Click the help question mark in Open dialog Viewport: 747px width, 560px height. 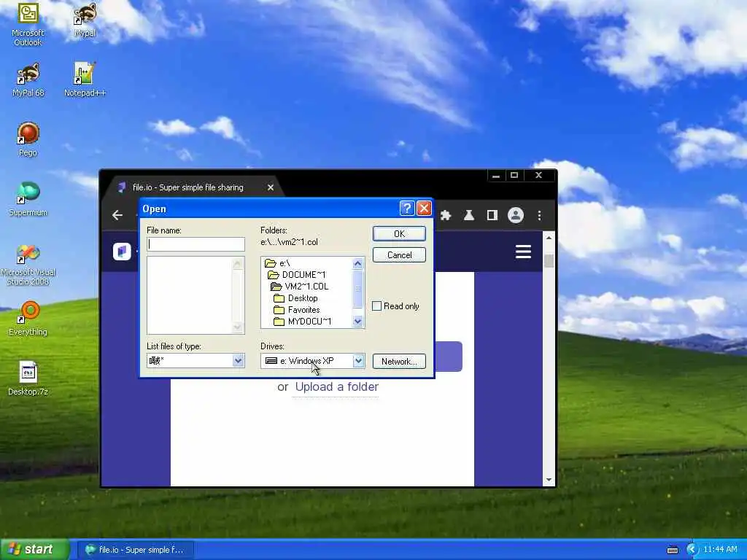(407, 209)
